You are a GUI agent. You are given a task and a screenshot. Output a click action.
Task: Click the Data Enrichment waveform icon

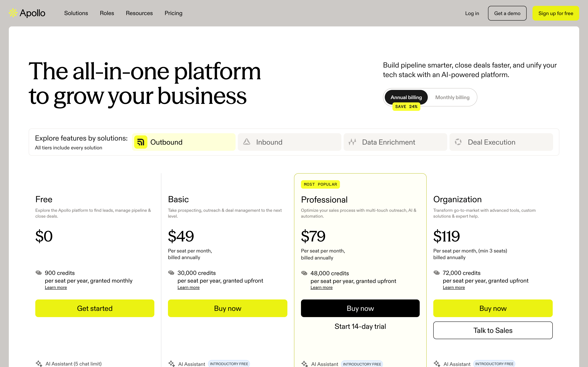[352, 142]
